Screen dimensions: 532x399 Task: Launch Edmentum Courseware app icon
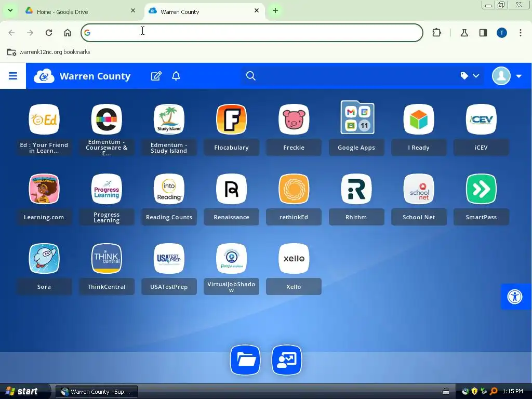click(107, 119)
